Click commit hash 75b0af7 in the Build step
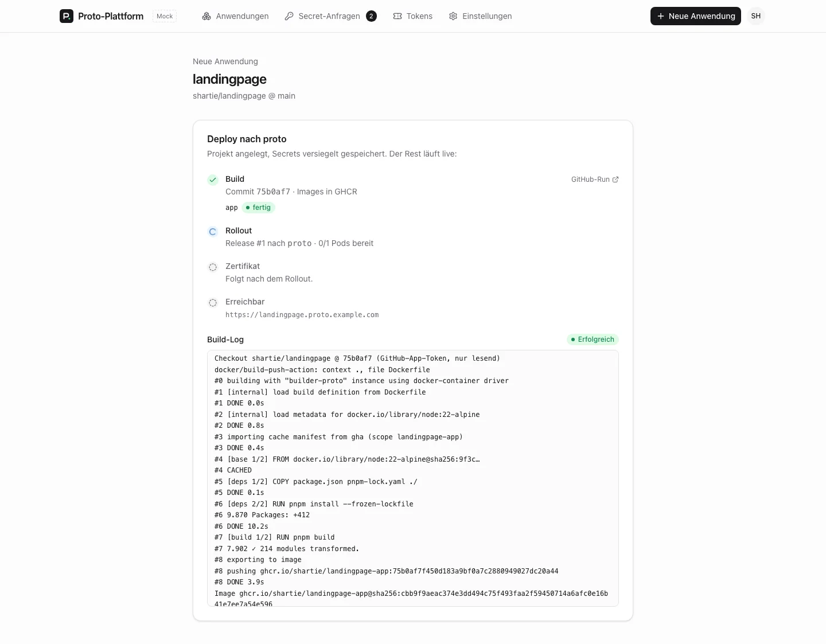 tap(273, 192)
